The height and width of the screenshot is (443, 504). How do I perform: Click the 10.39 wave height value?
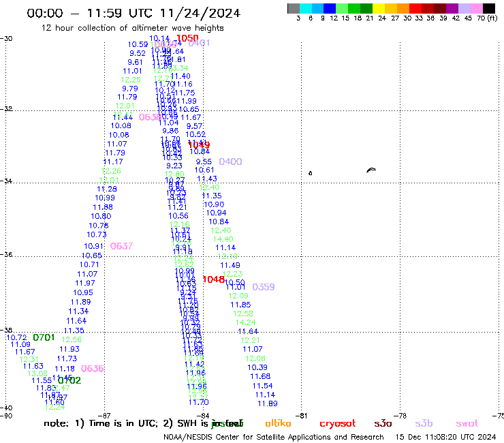click(x=257, y=367)
